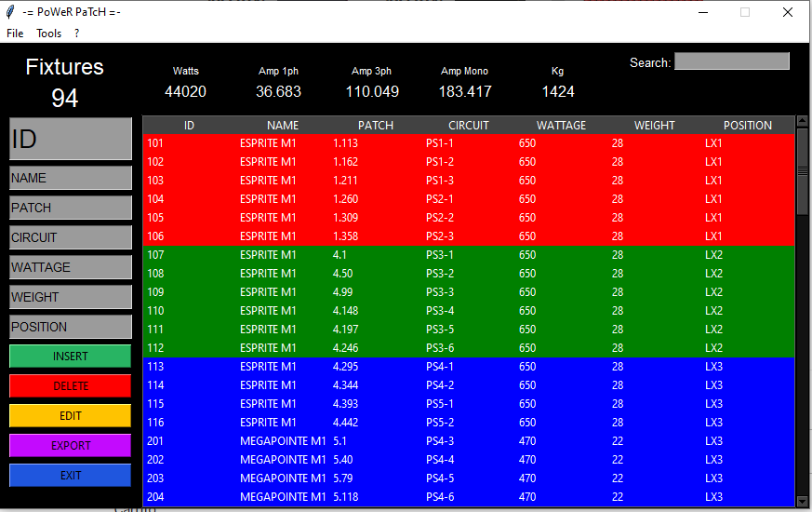Select the WATTAGE entry field
Viewport: 812px width, 512px height.
click(x=71, y=267)
